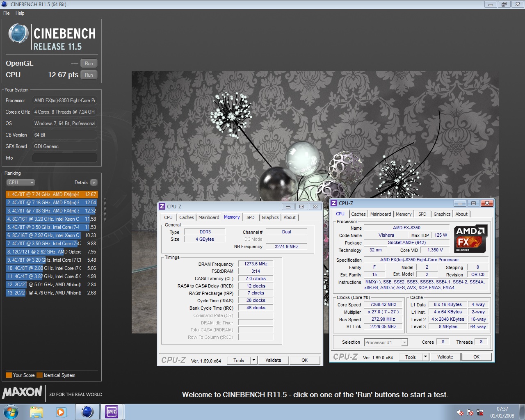Open Graphics tab in right CPU-Z window

[x=442, y=214]
